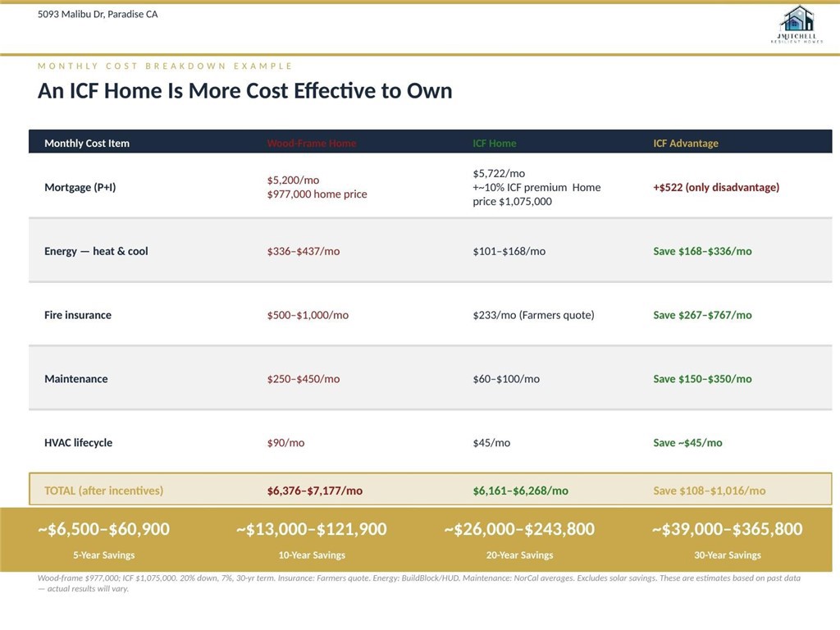Click the 10-Year Savings figure
840x630 pixels.
pyautogui.click(x=311, y=529)
